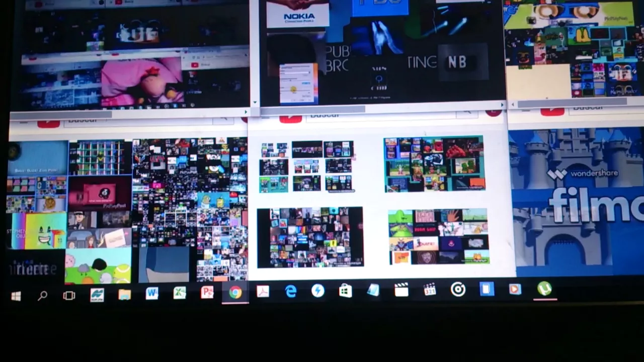Open the black-bordered collage video thumbnail
The image size is (644, 362).
click(x=310, y=237)
